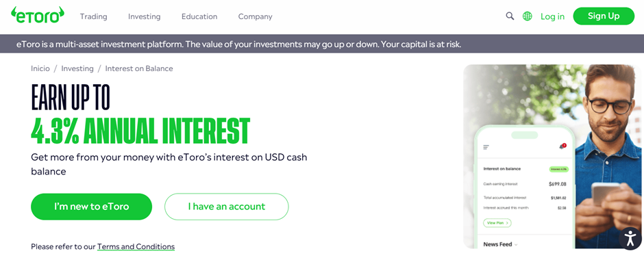
Task: Expand the News Feed chevron
Action: point(516,245)
